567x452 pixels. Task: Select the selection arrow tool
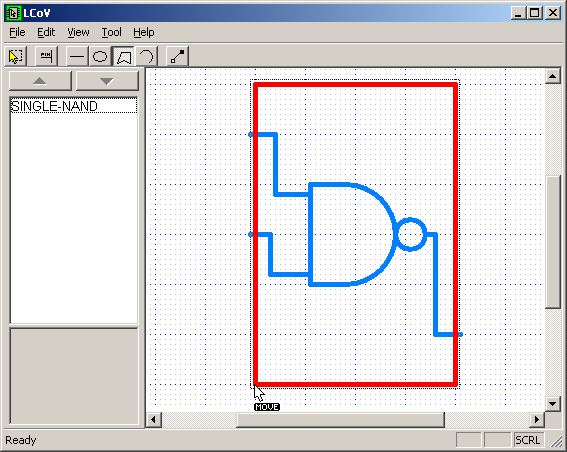pyautogui.click(x=16, y=56)
